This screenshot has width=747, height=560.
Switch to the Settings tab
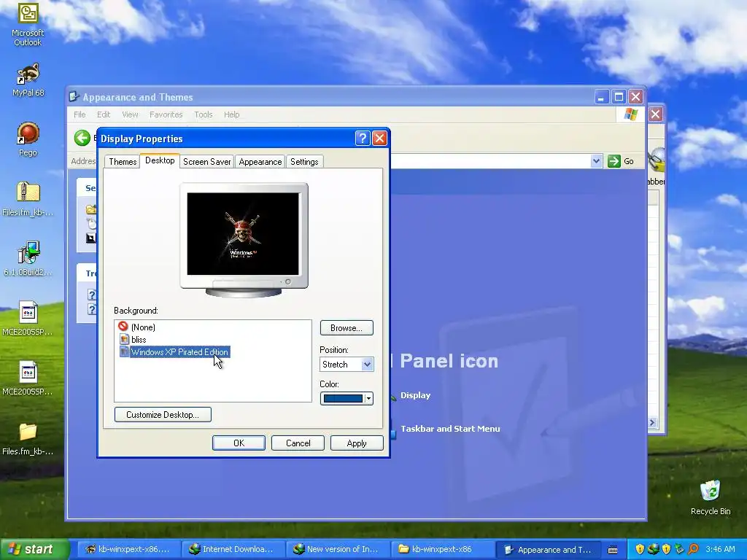pos(304,161)
